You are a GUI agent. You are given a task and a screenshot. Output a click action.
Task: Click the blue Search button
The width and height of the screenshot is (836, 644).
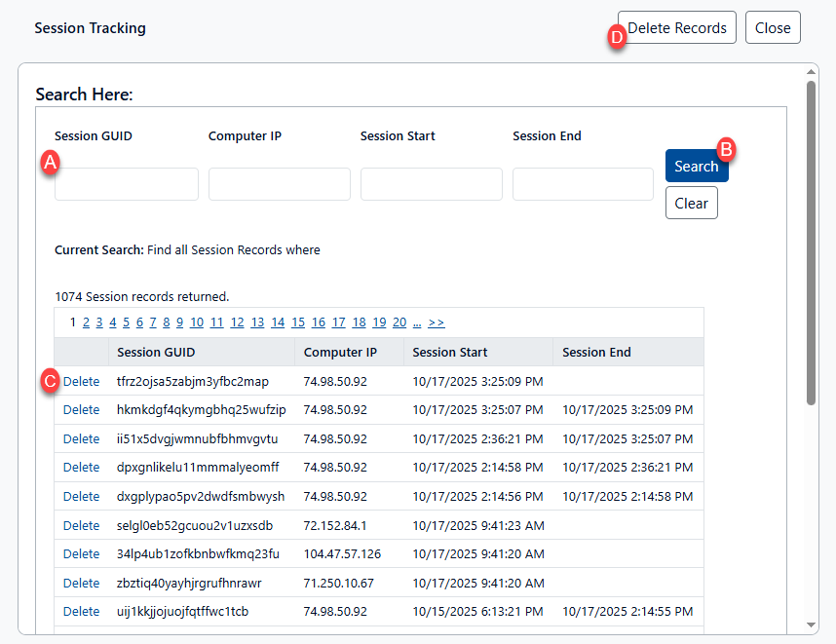pyautogui.click(x=696, y=166)
